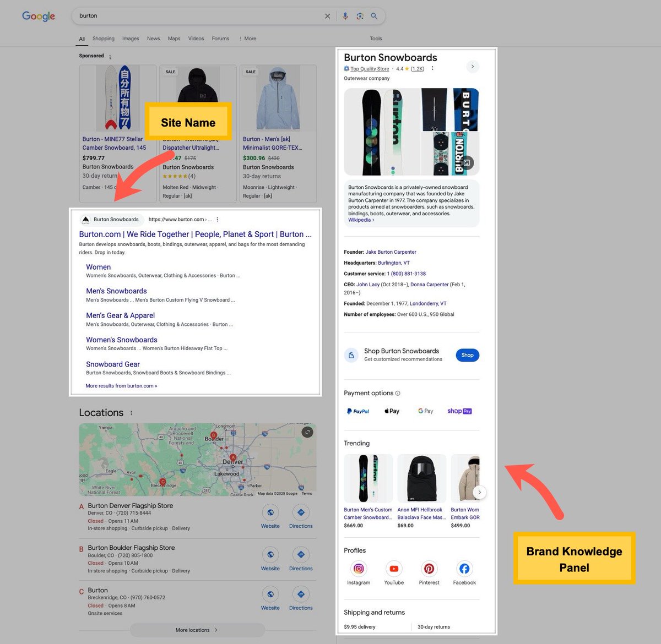The width and height of the screenshot is (661, 644).
Task: Open the More search filters dropdown
Action: pos(247,39)
